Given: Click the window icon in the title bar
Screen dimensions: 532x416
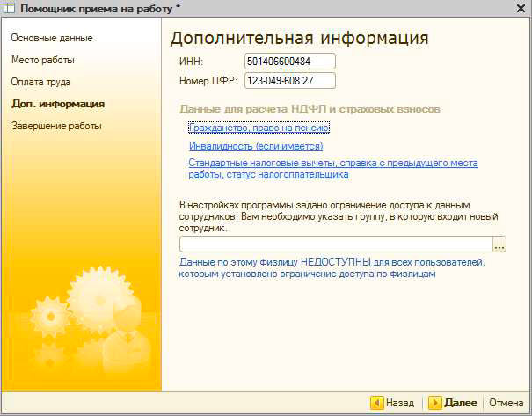Looking at the screenshot, I should pos(9,8).
